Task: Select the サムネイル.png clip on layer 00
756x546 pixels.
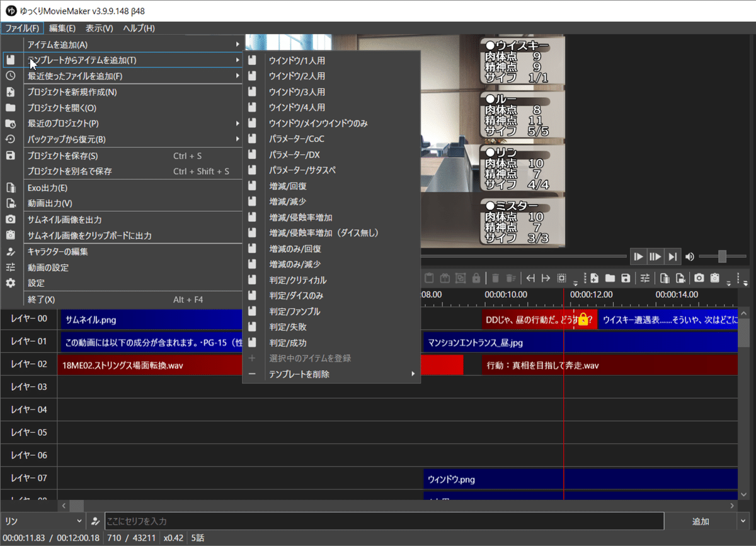Action: click(151, 319)
